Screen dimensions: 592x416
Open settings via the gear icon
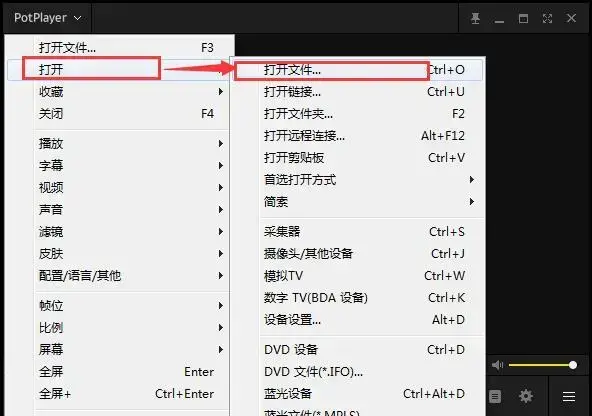526,396
